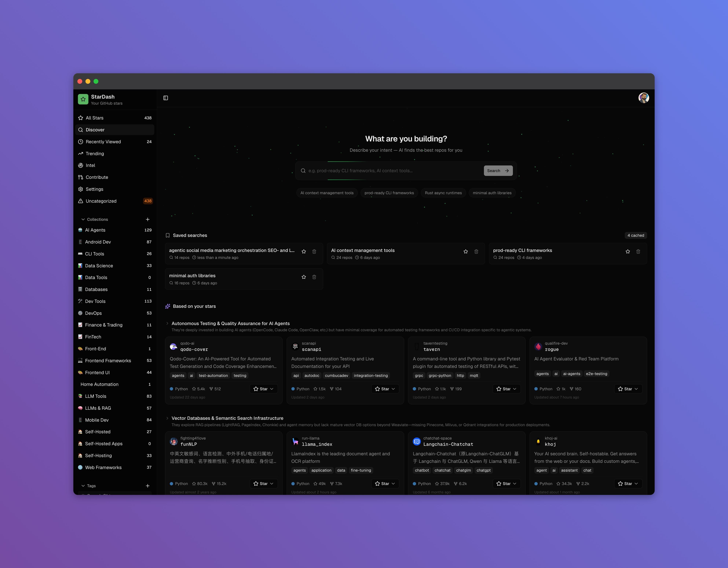Screen dimensions: 728x568
Task: Open the AI Agents collection
Action: (95, 230)
